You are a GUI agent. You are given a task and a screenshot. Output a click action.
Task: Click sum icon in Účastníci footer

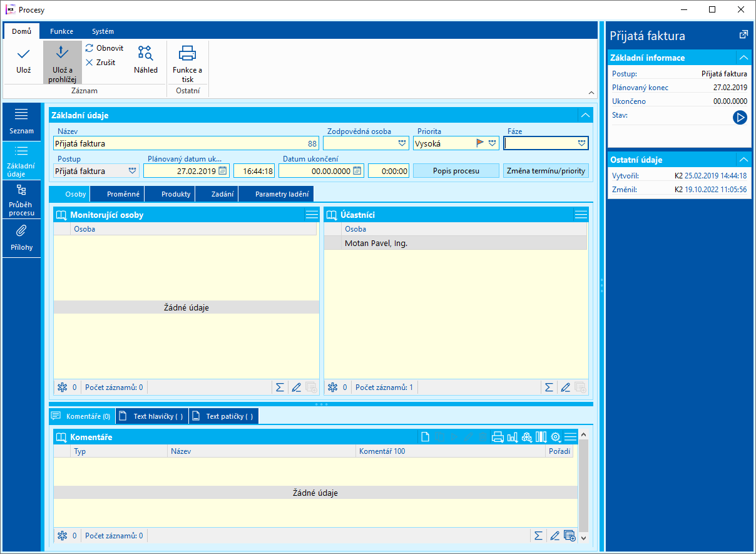click(549, 387)
